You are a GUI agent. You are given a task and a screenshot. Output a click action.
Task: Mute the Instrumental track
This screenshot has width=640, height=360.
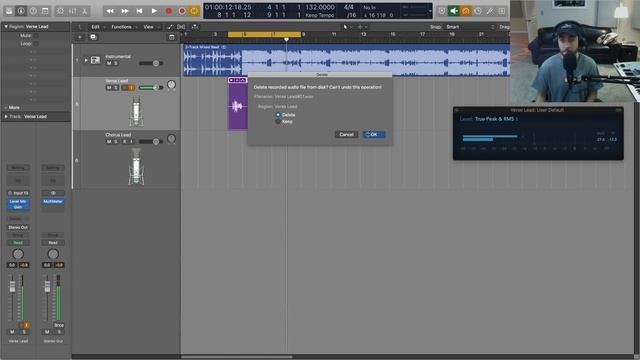click(109, 63)
